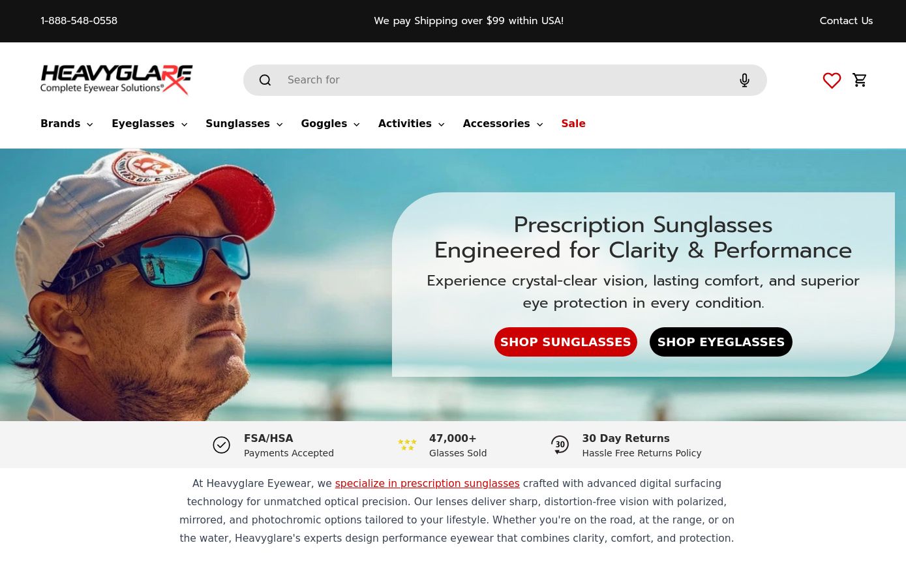Click the yellow stars icon
The height and width of the screenshot is (588, 906).
pos(407,445)
